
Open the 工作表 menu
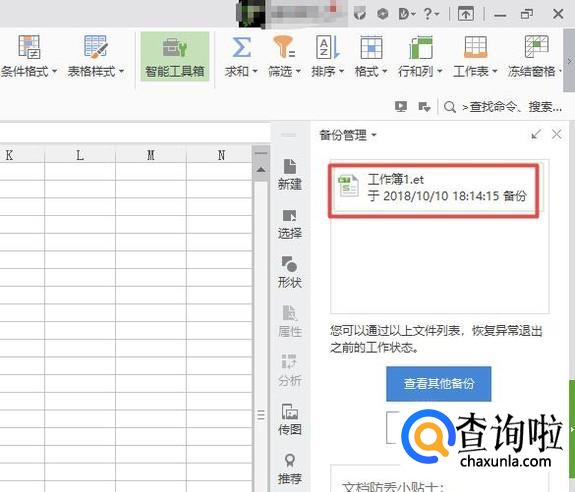(x=475, y=57)
